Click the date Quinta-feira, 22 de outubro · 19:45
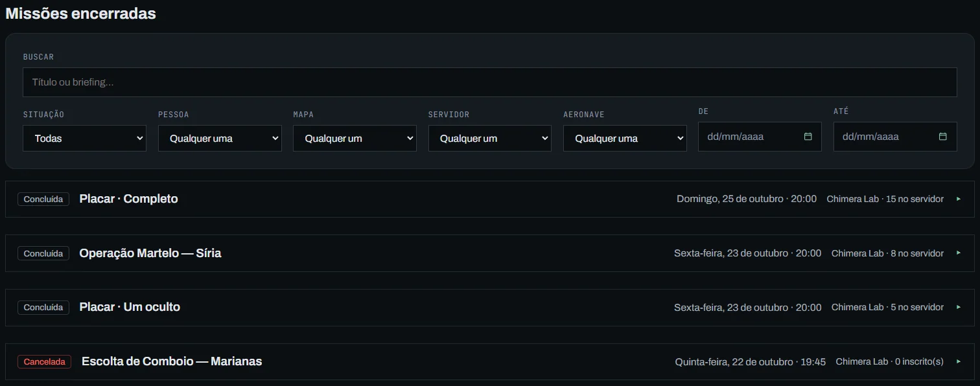The width and height of the screenshot is (980, 386). [x=751, y=361]
